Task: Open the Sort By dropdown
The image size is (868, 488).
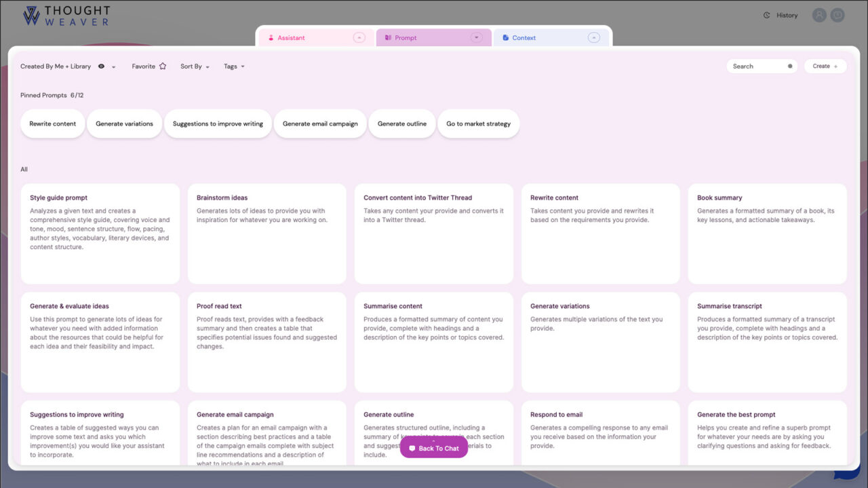Action: 194,66
